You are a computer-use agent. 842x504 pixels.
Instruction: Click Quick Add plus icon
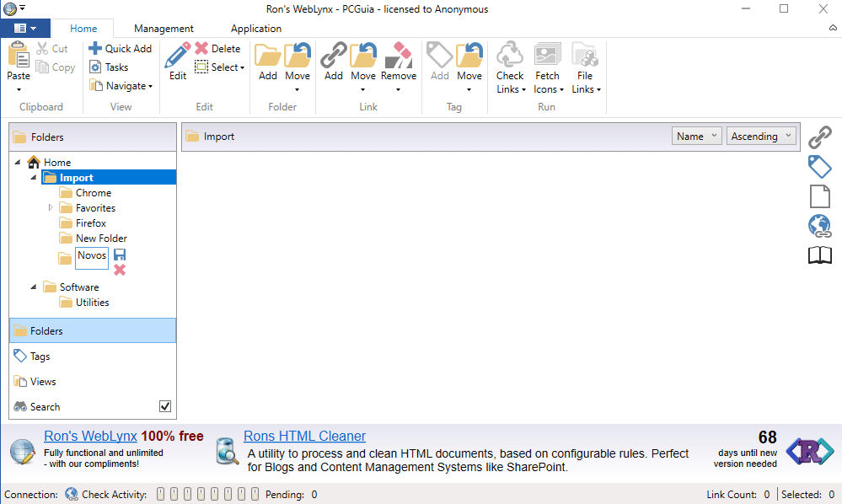95,48
